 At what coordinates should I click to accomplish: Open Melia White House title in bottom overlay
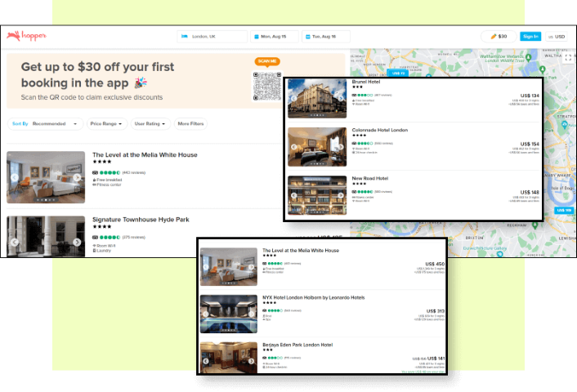(x=301, y=251)
